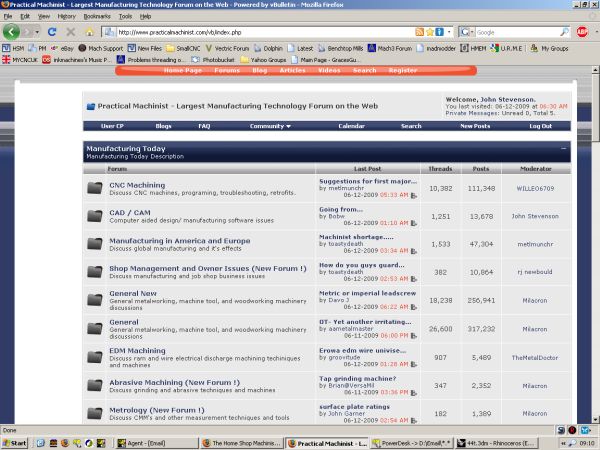This screenshot has width=600, height=450.
Task: Go to the Home page icon
Action: tap(90, 32)
